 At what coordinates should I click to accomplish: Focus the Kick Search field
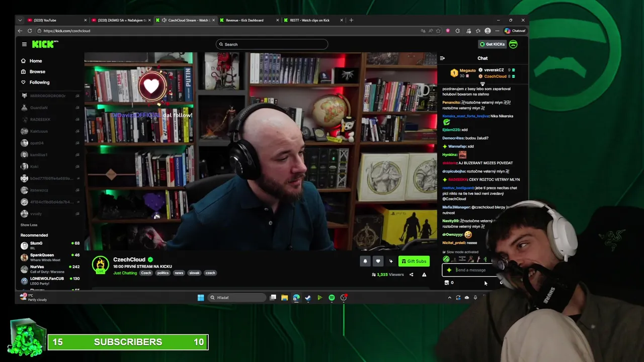tap(272, 44)
